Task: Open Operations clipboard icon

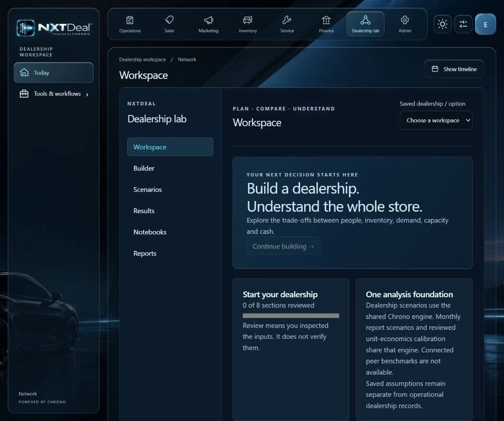Action: click(x=130, y=20)
